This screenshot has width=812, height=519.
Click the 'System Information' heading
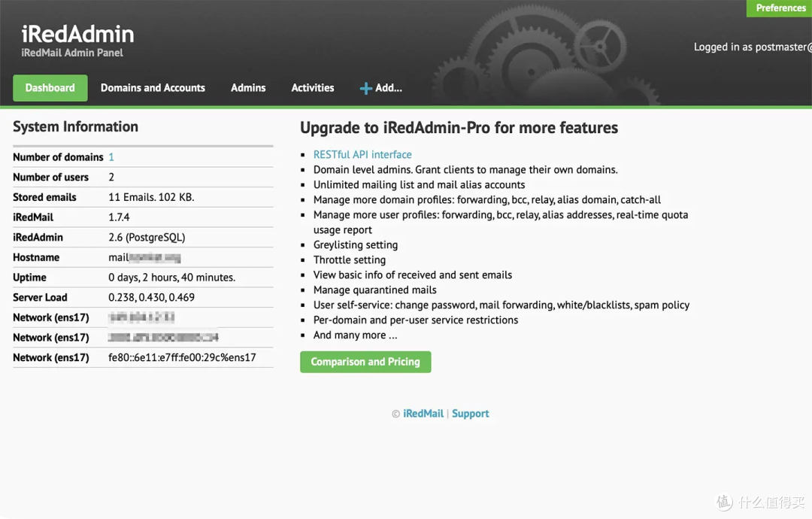click(x=76, y=127)
